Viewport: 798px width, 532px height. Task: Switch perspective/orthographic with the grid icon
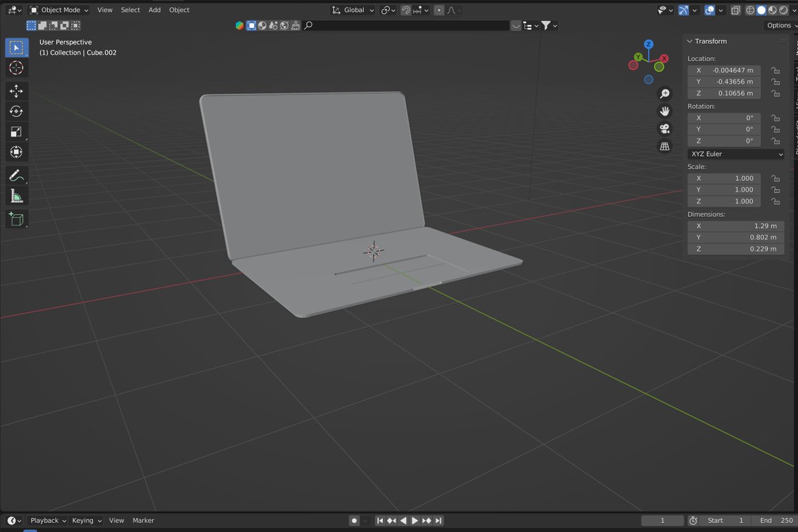[664, 146]
